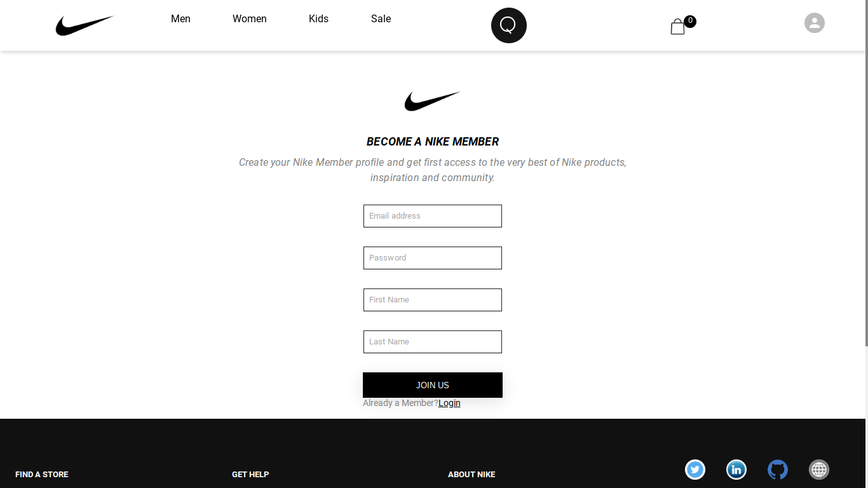Select the First Name input box

click(x=433, y=300)
